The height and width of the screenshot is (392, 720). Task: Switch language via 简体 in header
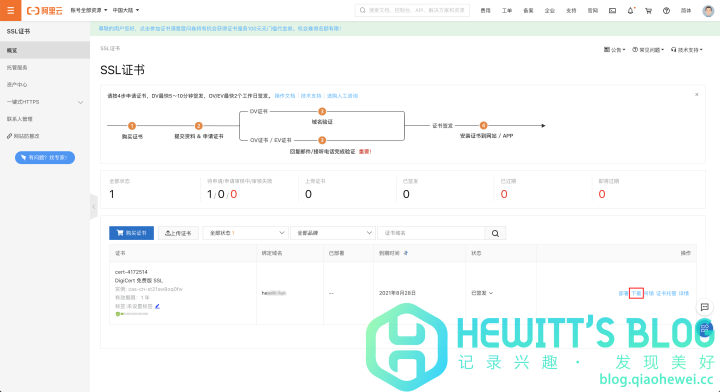[x=686, y=11]
